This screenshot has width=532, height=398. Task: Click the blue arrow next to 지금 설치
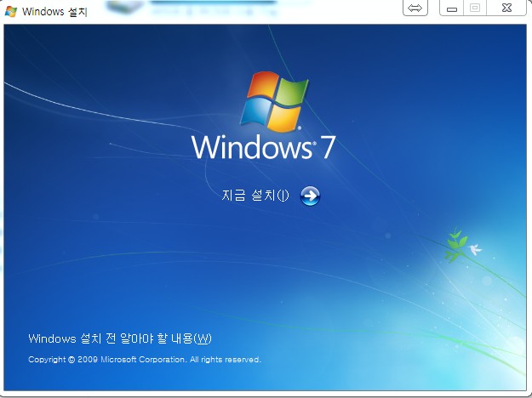(311, 196)
